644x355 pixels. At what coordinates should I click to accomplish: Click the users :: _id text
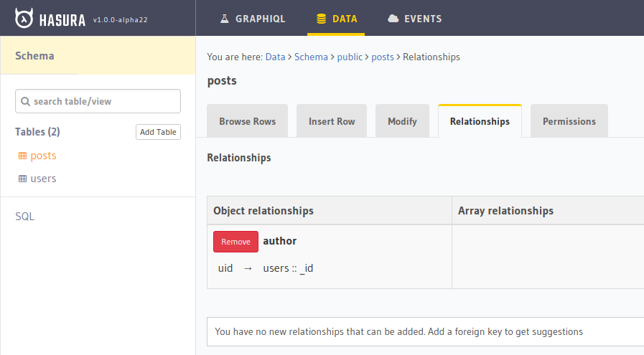point(288,268)
